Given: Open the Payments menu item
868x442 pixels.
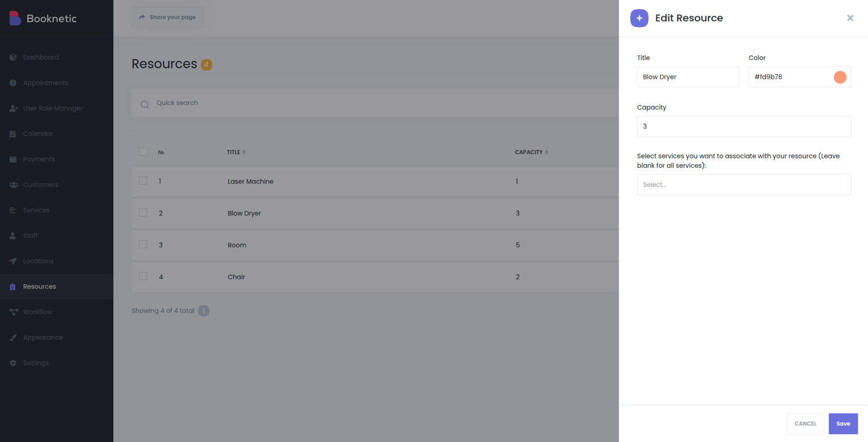Looking at the screenshot, I should (39, 159).
